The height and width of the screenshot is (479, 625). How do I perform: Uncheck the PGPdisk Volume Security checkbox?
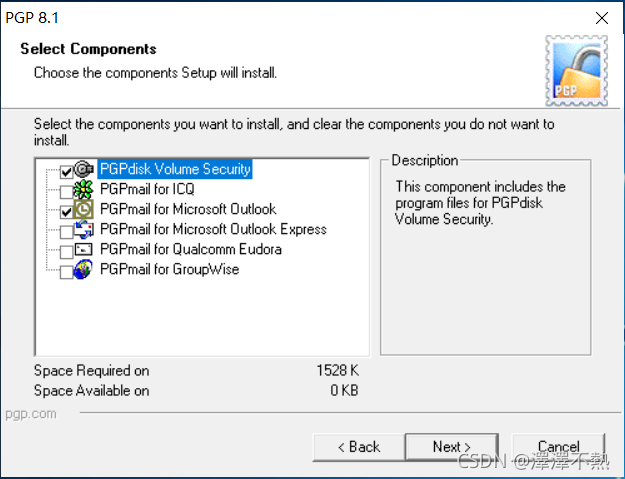[66, 172]
